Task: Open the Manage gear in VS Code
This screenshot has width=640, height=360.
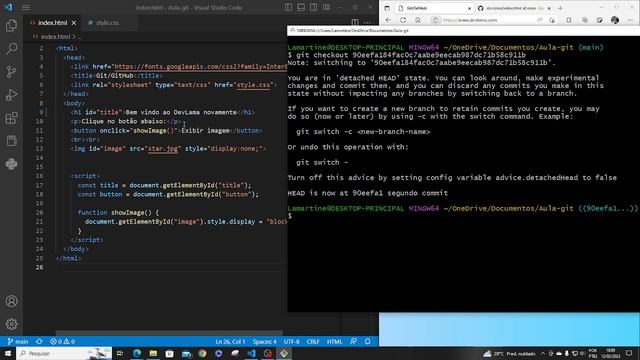Action: coord(11,324)
